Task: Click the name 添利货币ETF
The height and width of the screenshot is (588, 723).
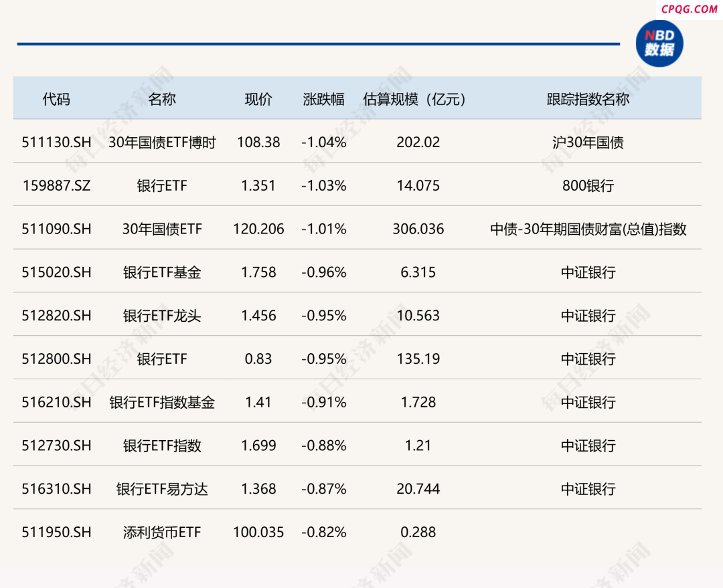Action: pos(162,532)
